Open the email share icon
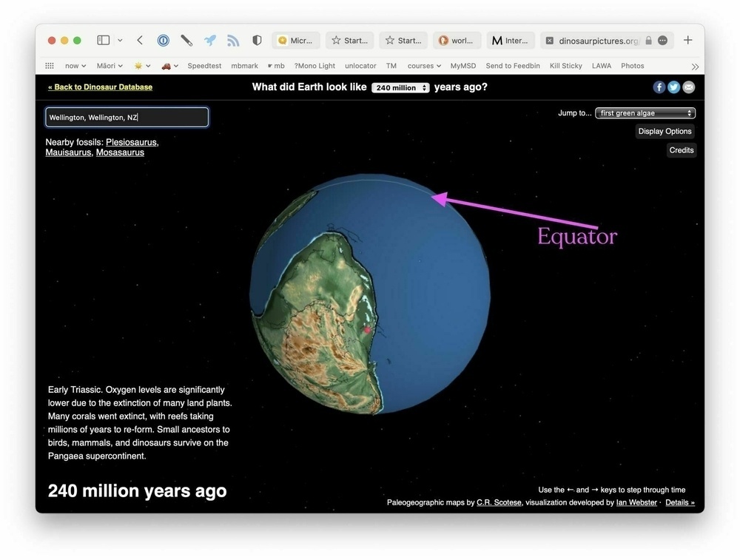Image resolution: width=740 pixels, height=560 pixels. 688,87
